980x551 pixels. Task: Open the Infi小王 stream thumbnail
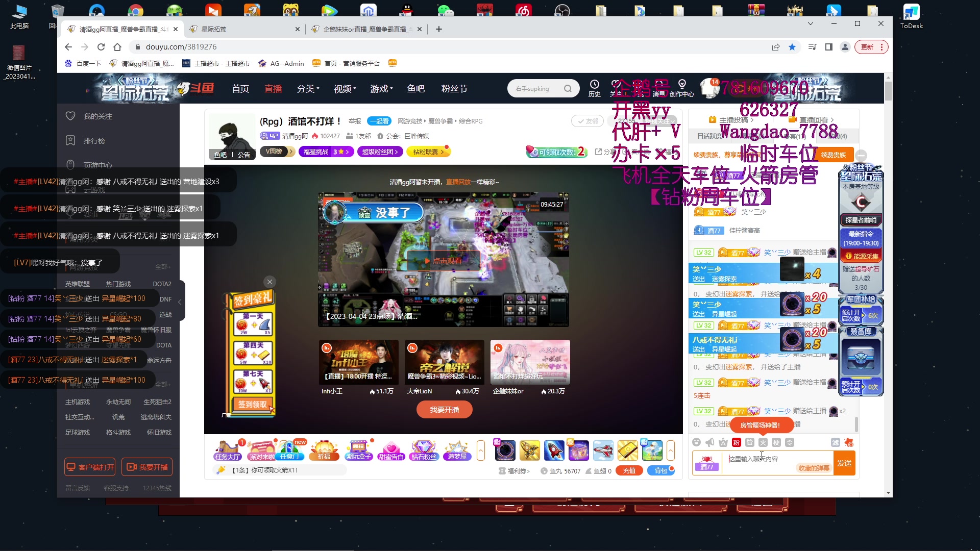coord(358,362)
